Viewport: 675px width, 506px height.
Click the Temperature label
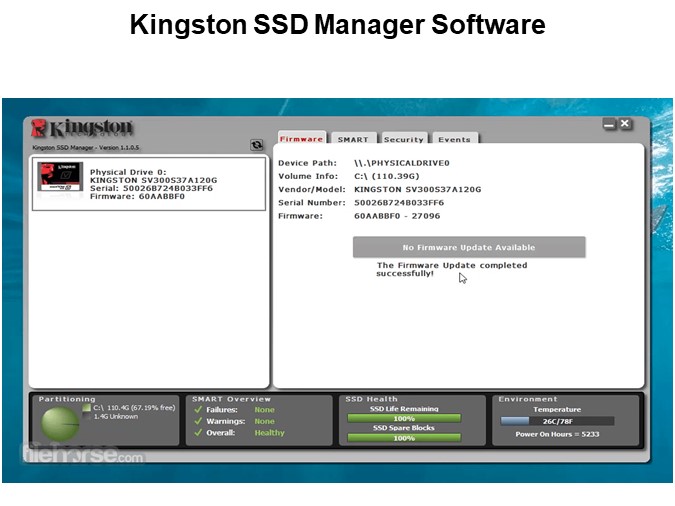(557, 410)
